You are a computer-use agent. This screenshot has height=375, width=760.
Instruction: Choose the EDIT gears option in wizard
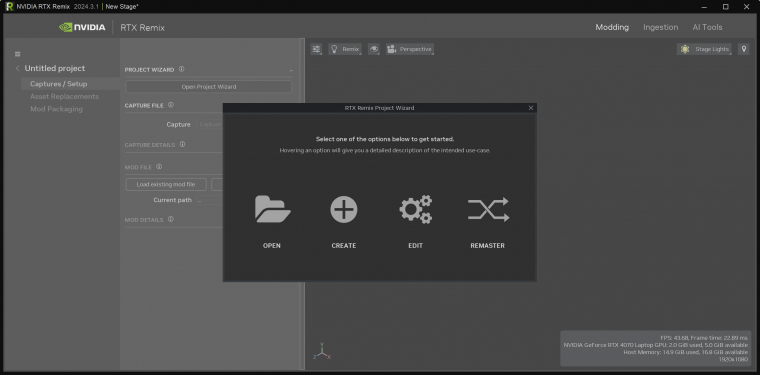[415, 221]
